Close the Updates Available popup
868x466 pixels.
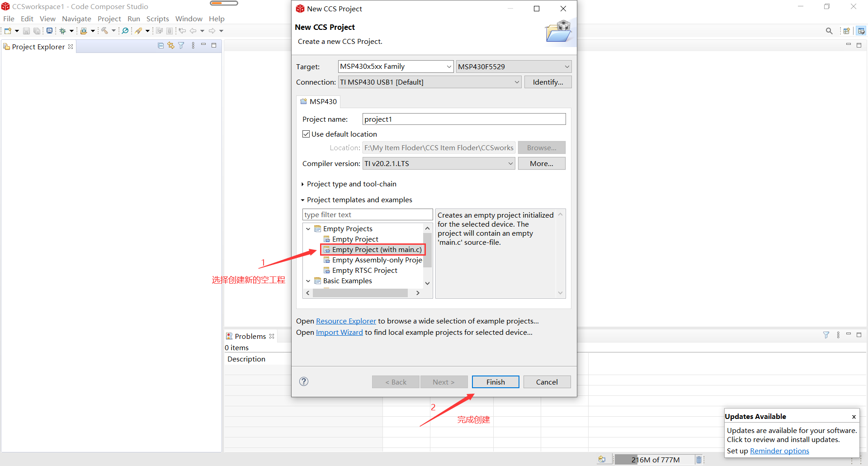[854, 417]
